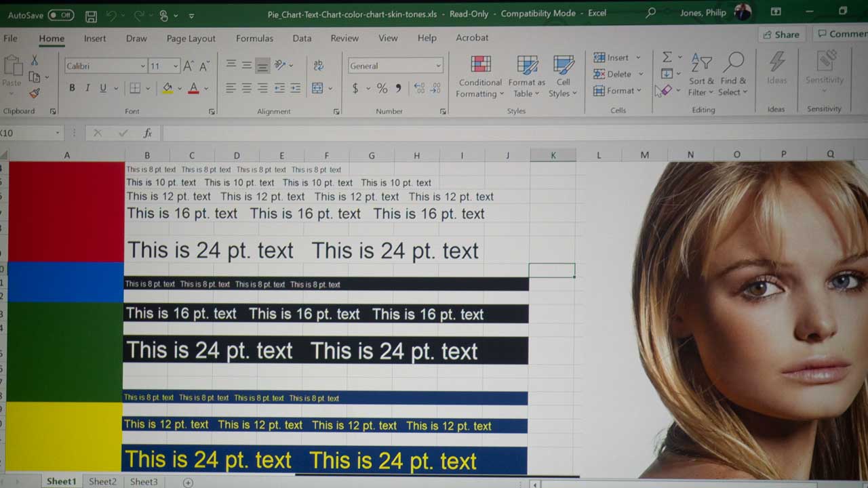The image size is (868, 488).
Task: Switch to the Insert tab
Action: coord(95,39)
